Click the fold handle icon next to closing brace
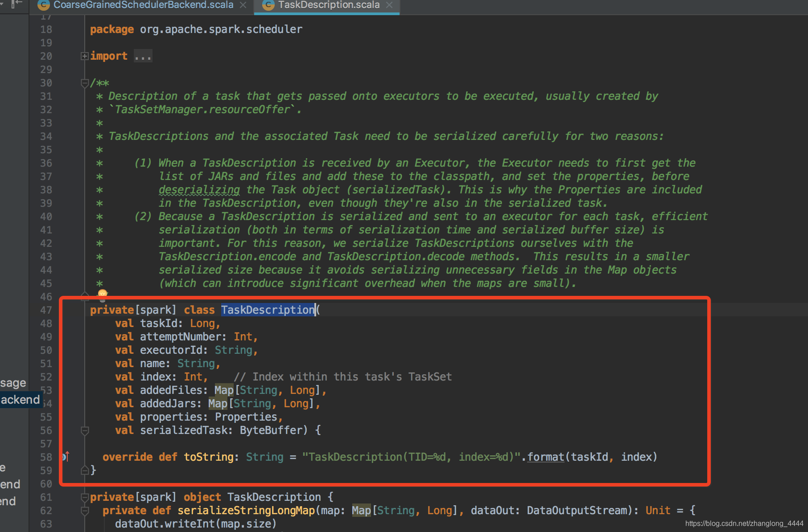 tap(85, 470)
